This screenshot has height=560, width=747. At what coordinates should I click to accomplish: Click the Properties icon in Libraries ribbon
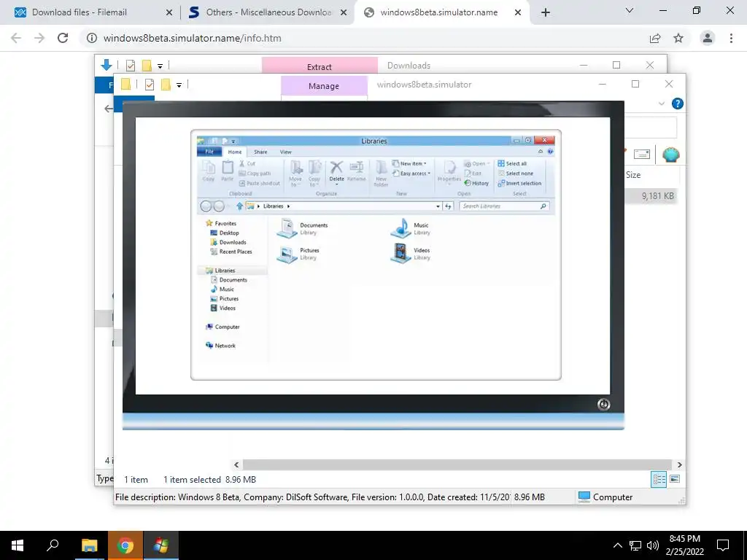coord(449,171)
